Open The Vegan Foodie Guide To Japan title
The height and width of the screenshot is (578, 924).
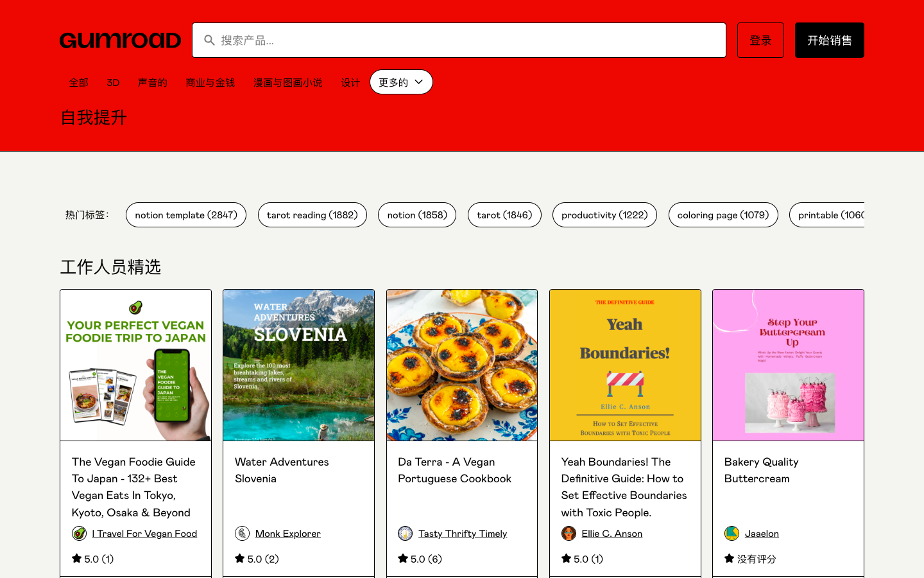click(x=135, y=487)
